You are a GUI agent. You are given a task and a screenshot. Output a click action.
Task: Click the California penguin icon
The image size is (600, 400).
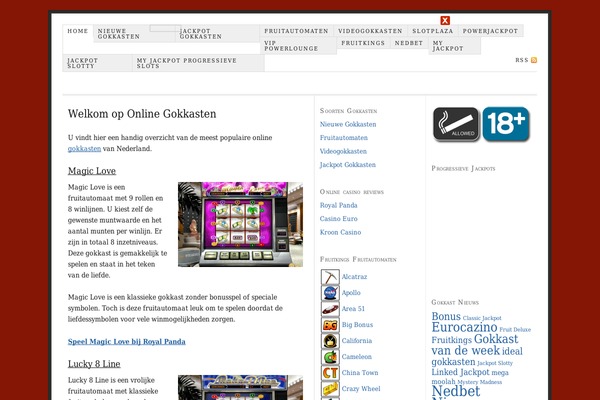[x=330, y=341]
